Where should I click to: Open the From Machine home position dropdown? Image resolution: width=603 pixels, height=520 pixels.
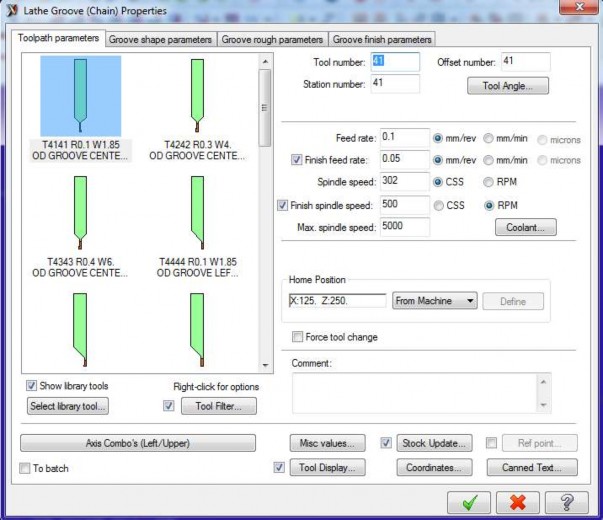point(434,301)
